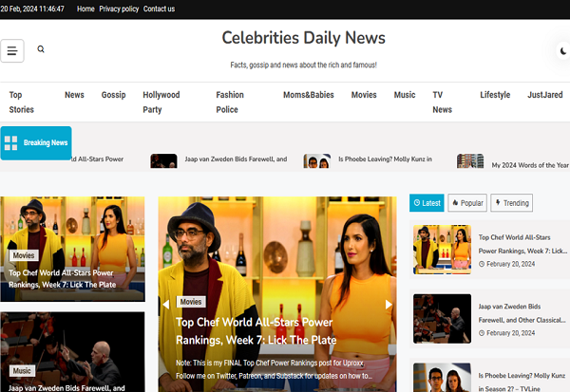The height and width of the screenshot is (392, 570).
Task: Open the Home link
Action: (x=85, y=9)
